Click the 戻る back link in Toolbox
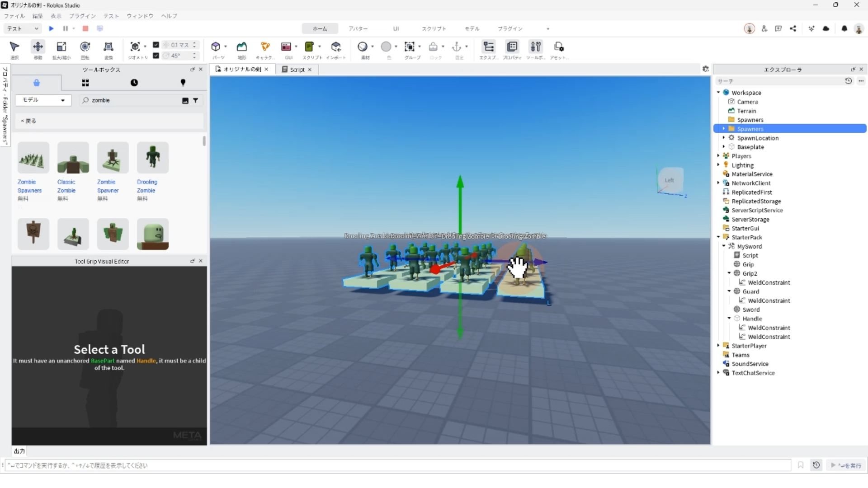 (x=28, y=121)
